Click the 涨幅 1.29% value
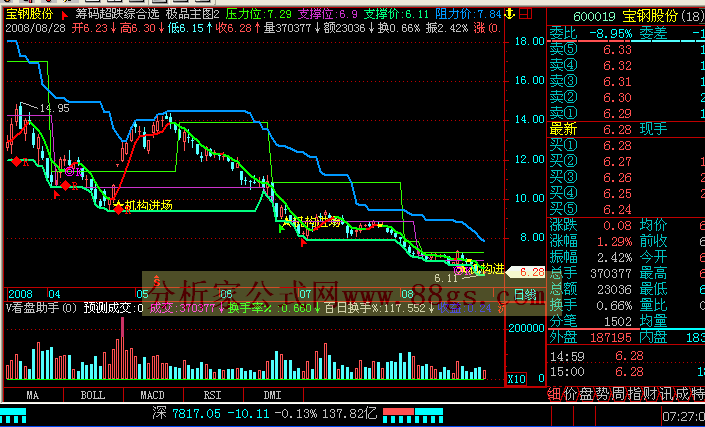This screenshot has width=705, height=427. pyautogui.click(x=614, y=242)
